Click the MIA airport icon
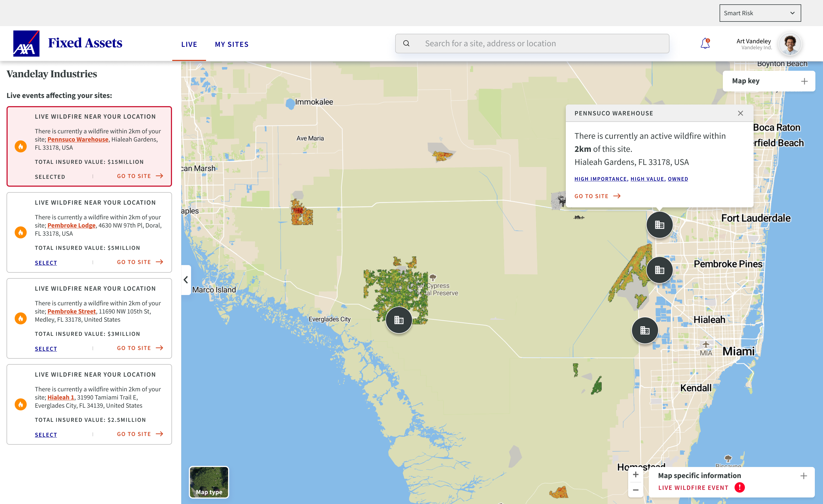Screen dimensions: 823x504 pos(705,344)
